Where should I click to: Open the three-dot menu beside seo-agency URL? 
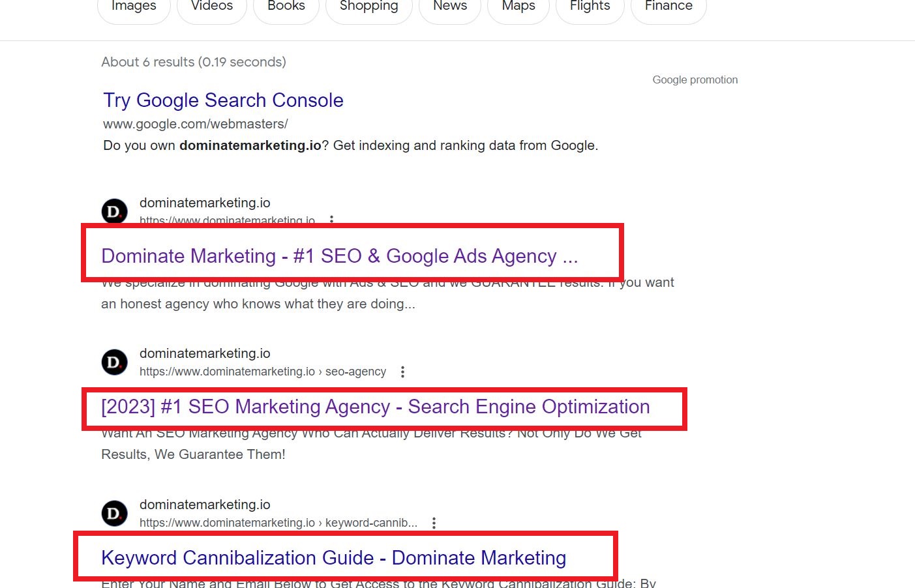pos(402,372)
